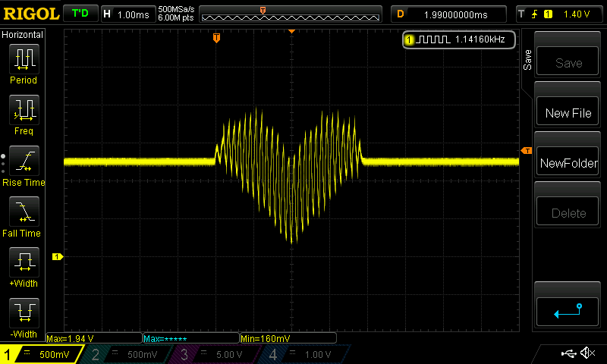Click the New File button
The image size is (607, 364).
[568, 111]
